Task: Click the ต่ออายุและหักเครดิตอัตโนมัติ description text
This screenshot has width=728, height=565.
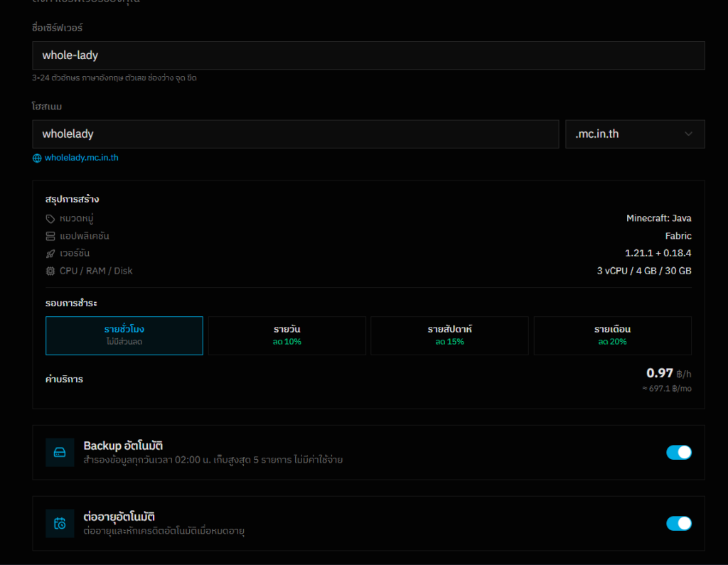Action: click(x=164, y=531)
